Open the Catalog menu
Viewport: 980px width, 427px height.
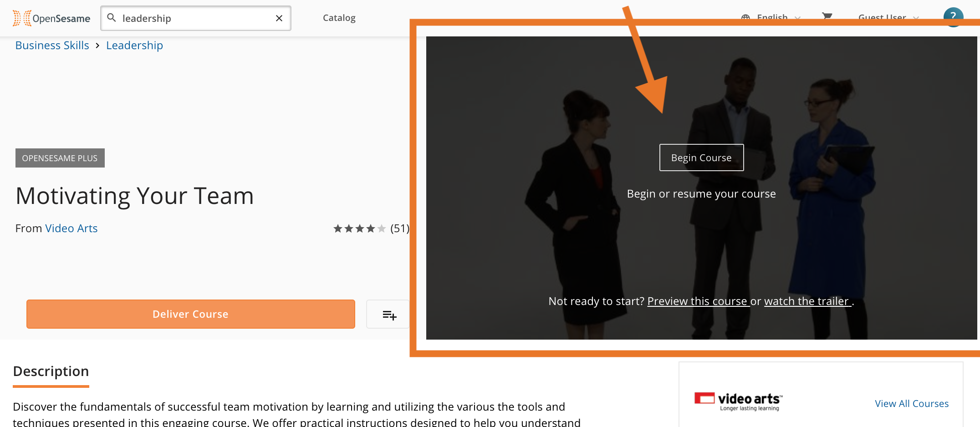[339, 18]
